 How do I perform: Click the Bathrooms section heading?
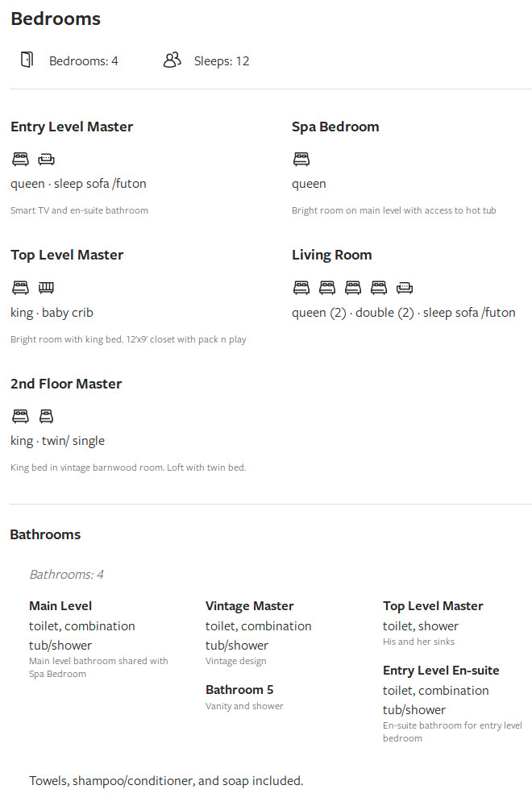(x=45, y=534)
